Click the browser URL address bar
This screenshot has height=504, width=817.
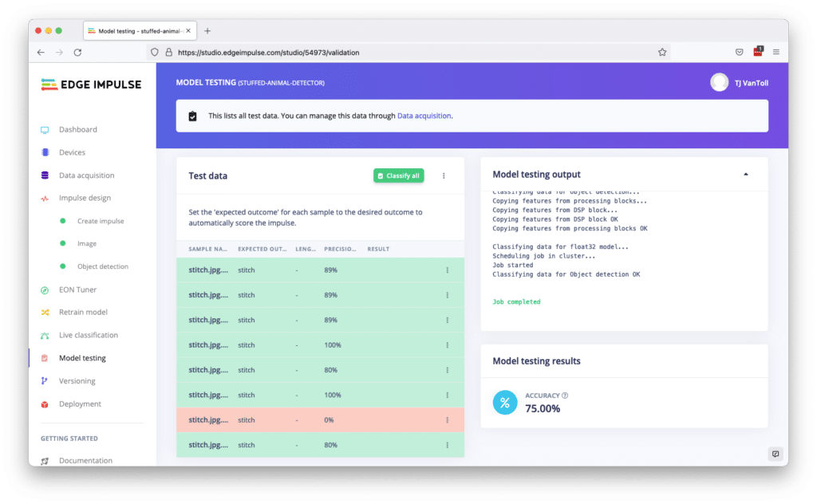pyautogui.click(x=399, y=53)
